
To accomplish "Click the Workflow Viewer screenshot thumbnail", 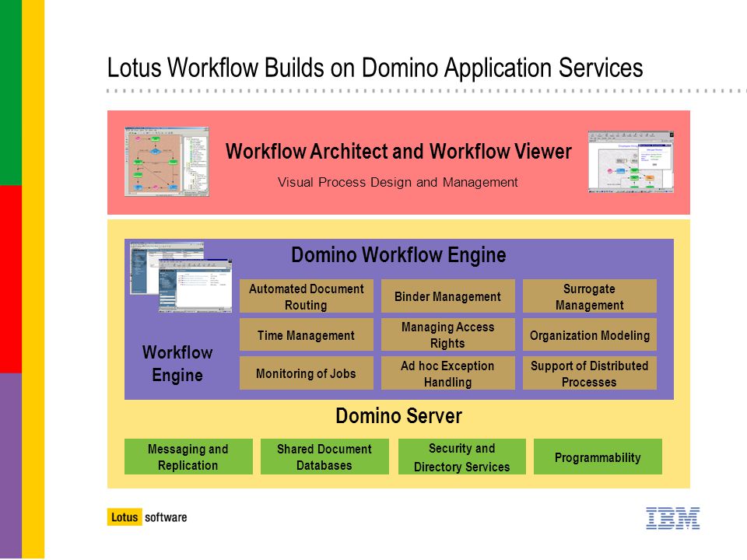I will (x=631, y=162).
